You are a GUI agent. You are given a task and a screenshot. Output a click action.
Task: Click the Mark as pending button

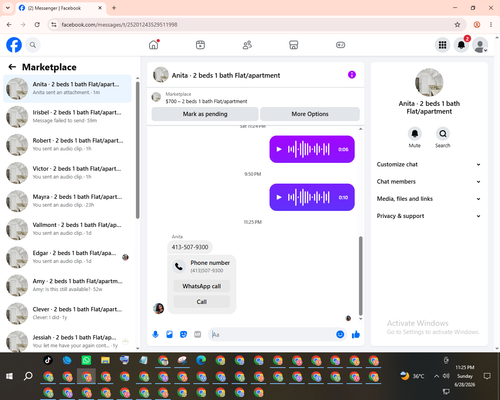click(205, 114)
